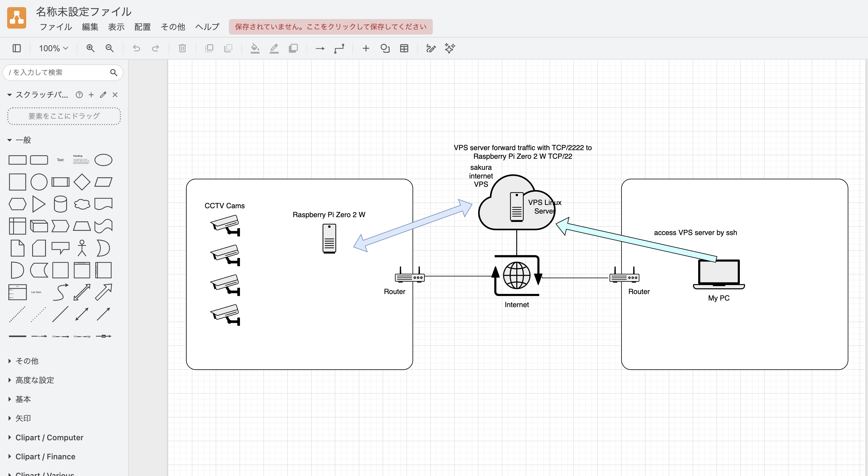The image size is (868, 476).
Task: Select the waypoints connector style icon
Action: point(339,48)
